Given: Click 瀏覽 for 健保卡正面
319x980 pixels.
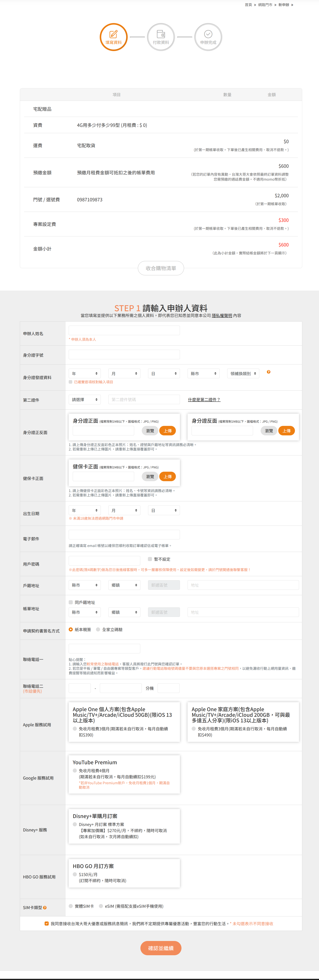Looking at the screenshot, I should pyautogui.click(x=150, y=476).
